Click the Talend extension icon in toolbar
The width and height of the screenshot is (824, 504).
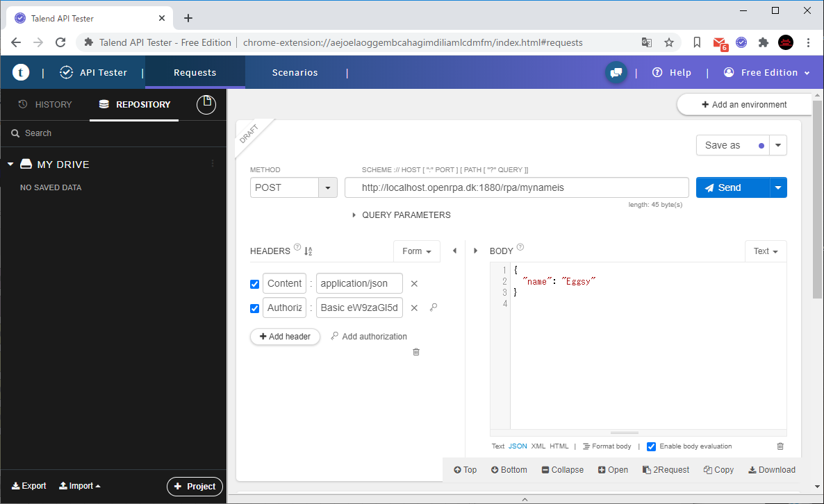click(741, 42)
